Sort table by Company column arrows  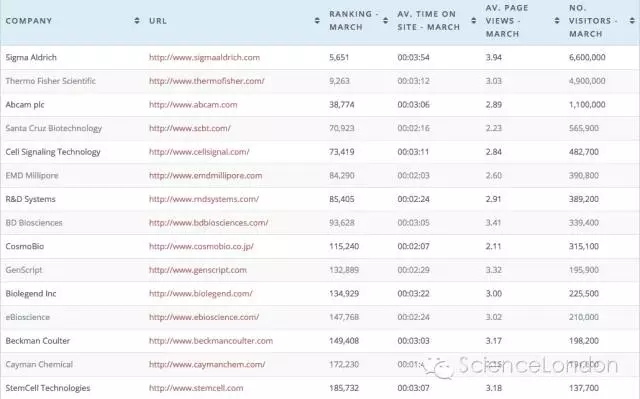tap(137, 21)
